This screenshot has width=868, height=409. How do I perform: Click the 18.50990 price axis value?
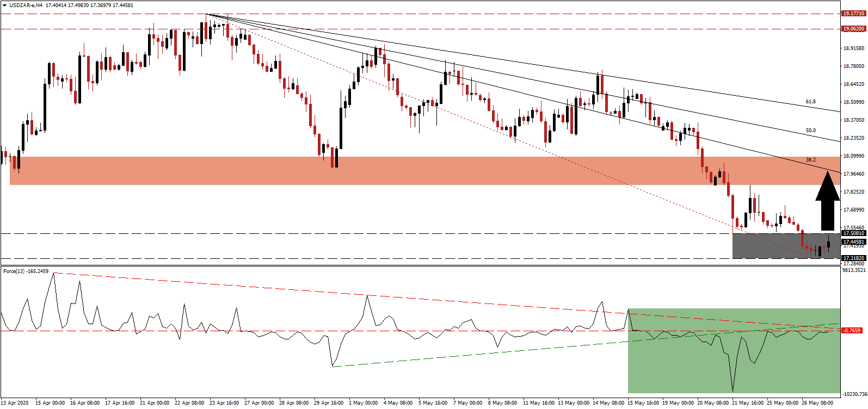click(853, 102)
